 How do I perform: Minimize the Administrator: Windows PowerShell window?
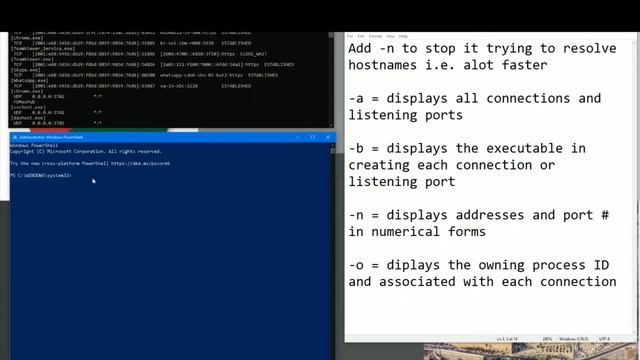point(297,137)
